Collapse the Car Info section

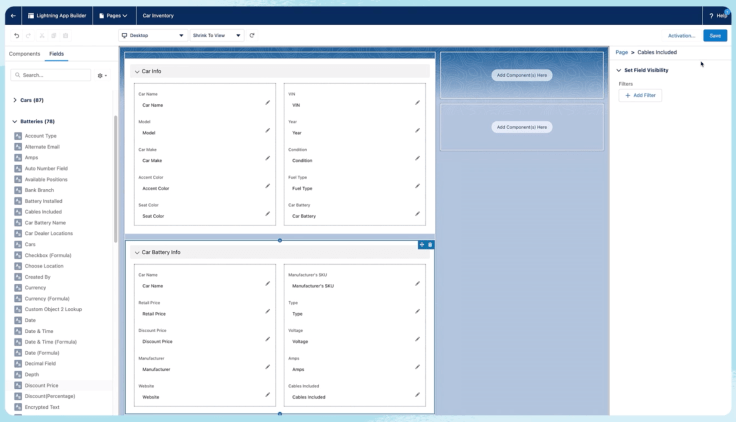[137, 71]
